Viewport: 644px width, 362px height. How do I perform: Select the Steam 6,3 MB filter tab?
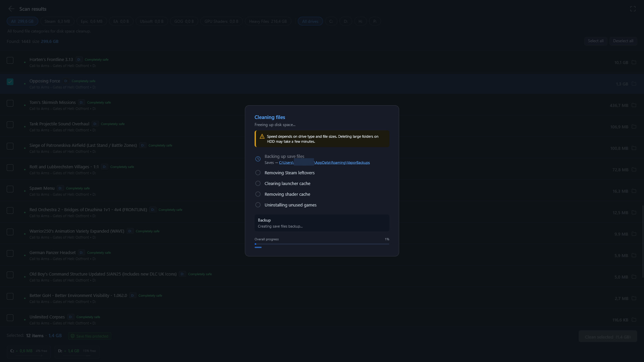coord(57,21)
